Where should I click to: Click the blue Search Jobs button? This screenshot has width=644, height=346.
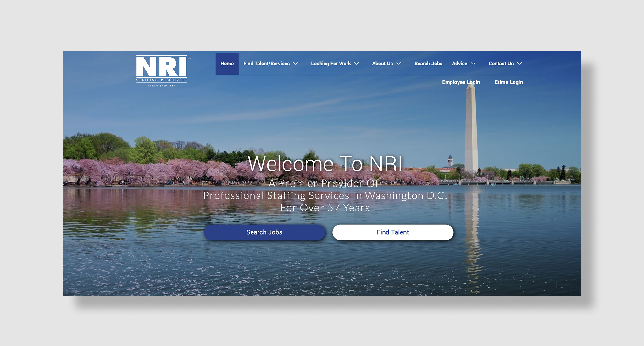pyautogui.click(x=264, y=232)
